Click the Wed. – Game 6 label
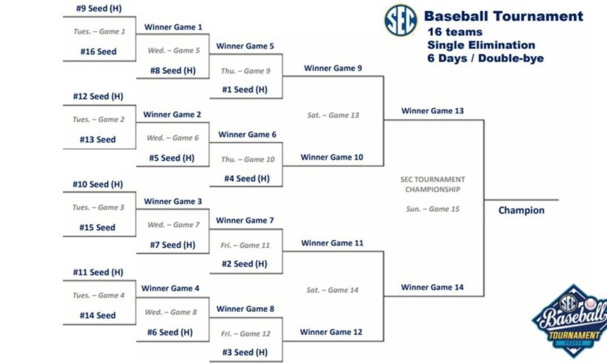 [x=172, y=138]
